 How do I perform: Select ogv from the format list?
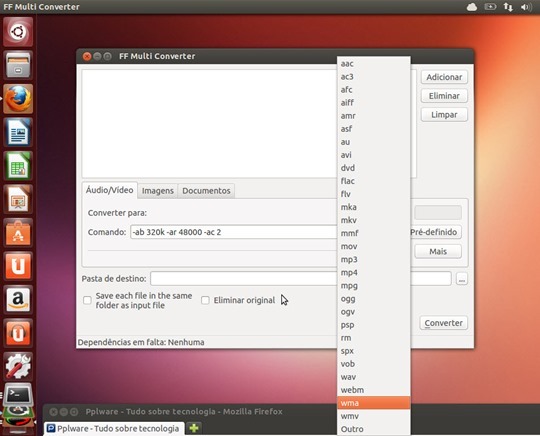click(x=374, y=312)
